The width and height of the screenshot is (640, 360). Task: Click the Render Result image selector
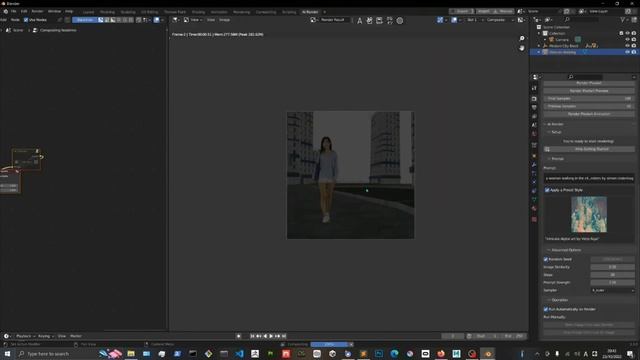pos(333,20)
